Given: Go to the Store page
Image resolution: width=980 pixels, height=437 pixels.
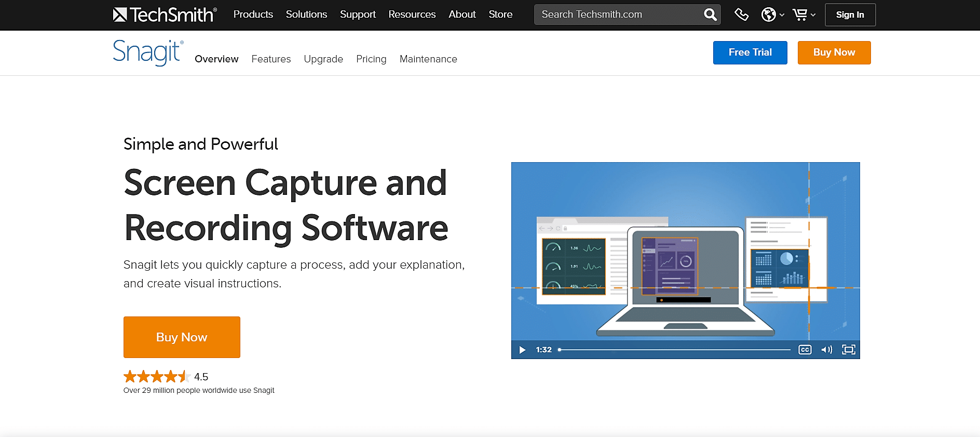Looking at the screenshot, I should coord(500,15).
